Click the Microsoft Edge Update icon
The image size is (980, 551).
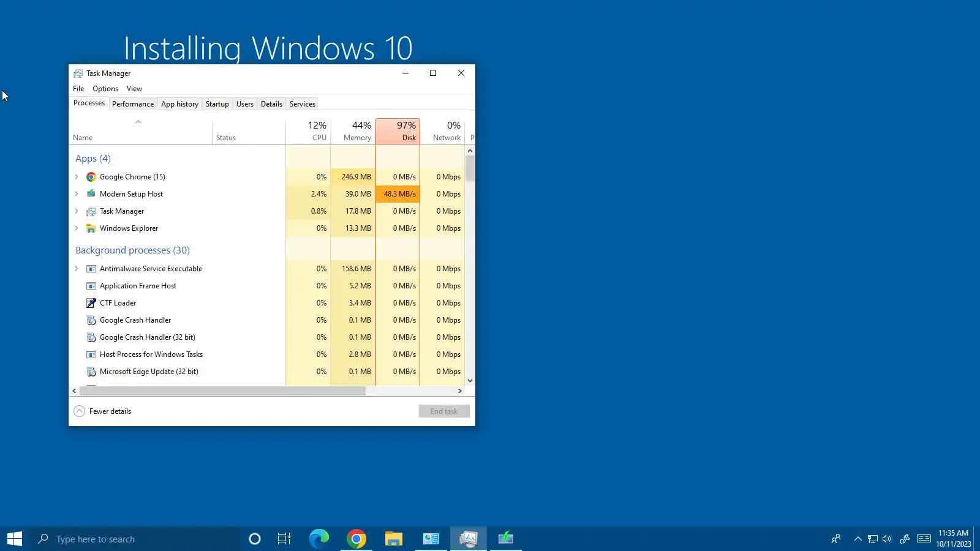[x=91, y=372]
